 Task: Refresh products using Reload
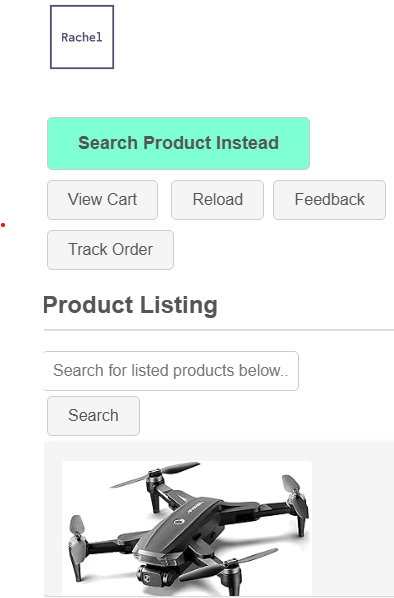(217, 200)
